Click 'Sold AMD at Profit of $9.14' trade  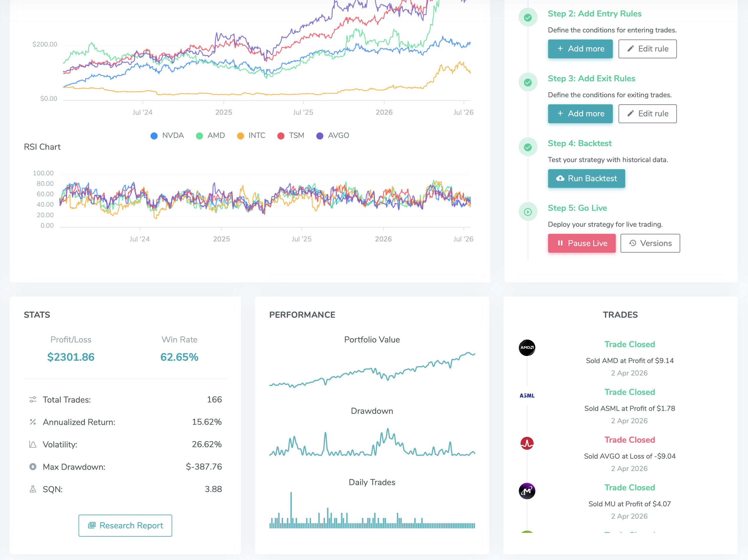click(630, 360)
